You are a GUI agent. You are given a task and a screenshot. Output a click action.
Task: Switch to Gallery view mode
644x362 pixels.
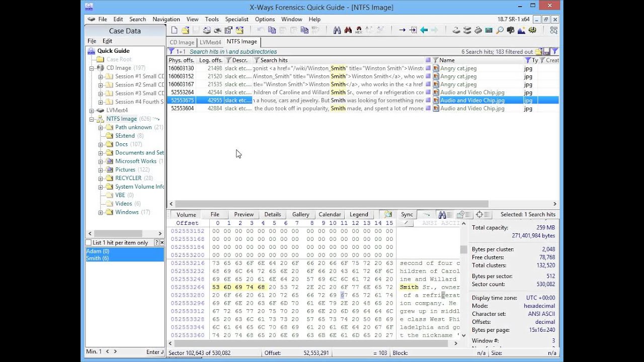(301, 214)
